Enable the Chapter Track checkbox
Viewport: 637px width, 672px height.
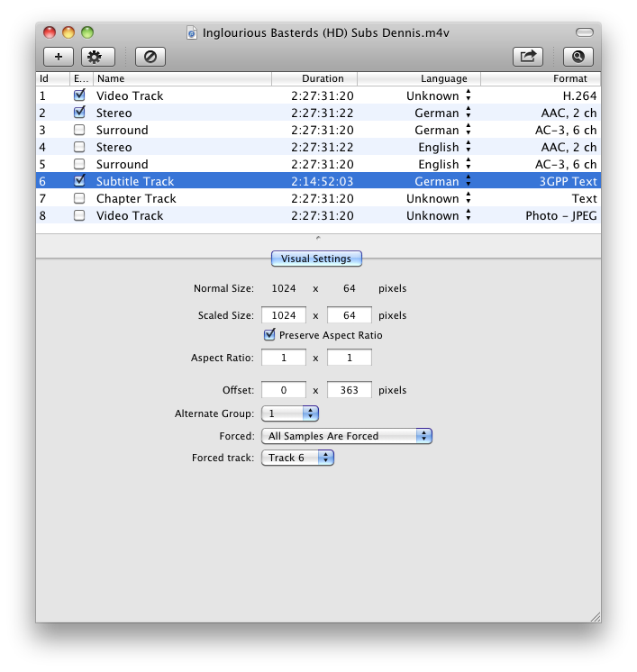[x=79, y=198]
